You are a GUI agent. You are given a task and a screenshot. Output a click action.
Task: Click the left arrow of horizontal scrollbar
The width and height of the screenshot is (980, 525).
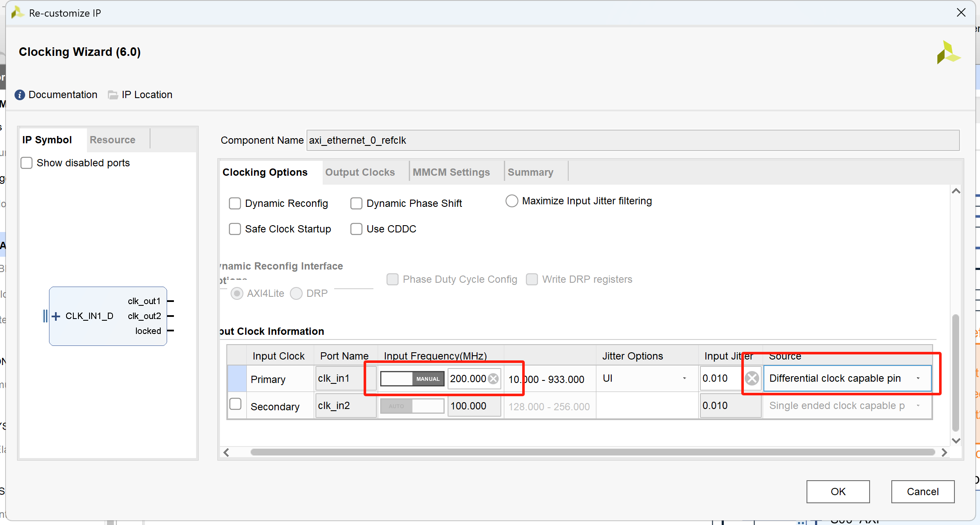[226, 452]
